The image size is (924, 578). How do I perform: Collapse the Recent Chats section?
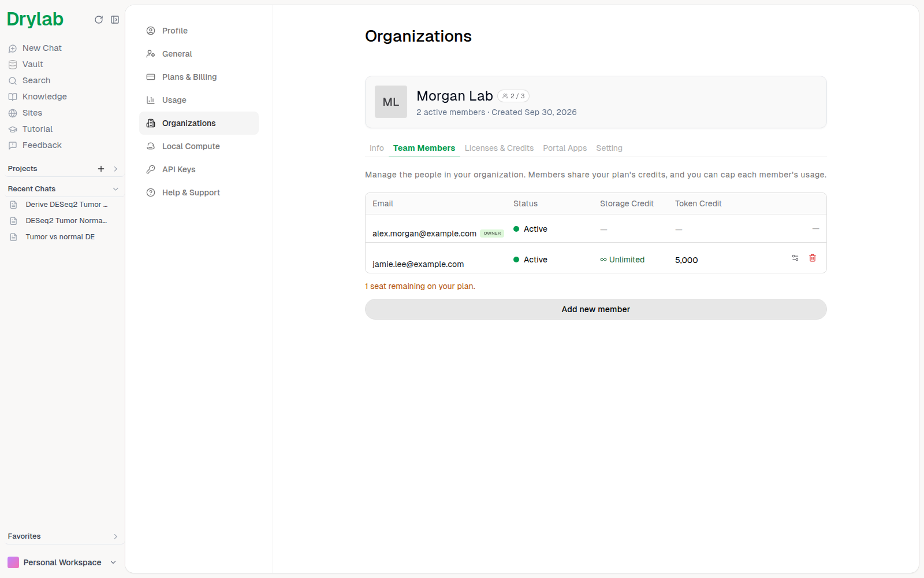click(x=115, y=189)
